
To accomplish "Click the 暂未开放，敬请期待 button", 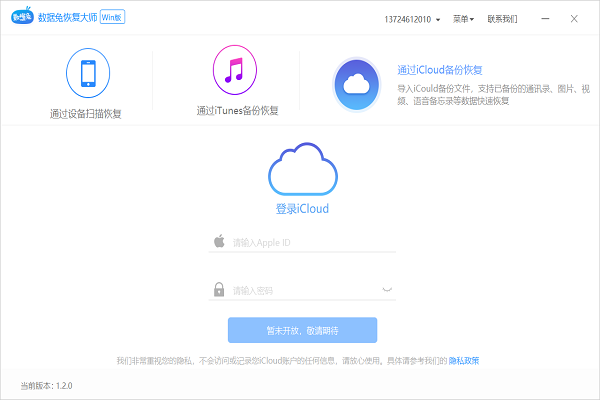I will point(302,330).
